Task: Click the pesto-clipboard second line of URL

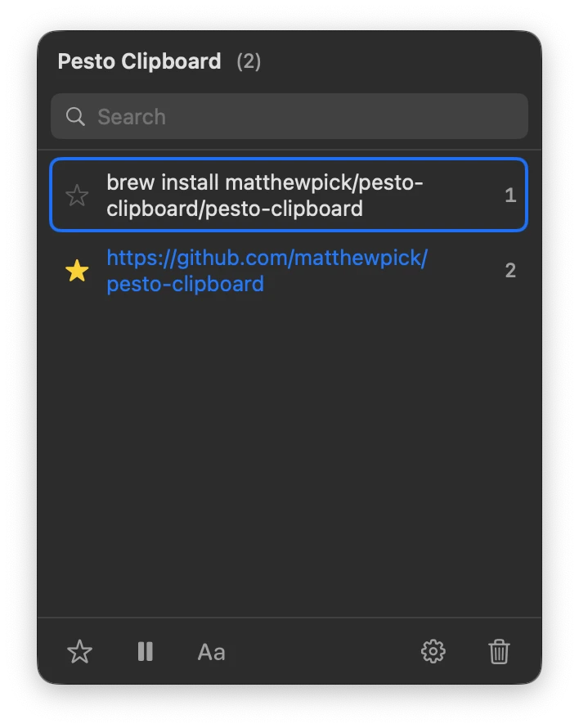Action: click(x=186, y=284)
